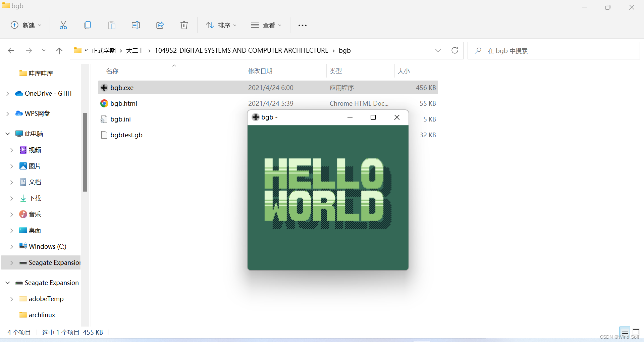
Task: Share bgb.exe with the share icon
Action: (160, 25)
